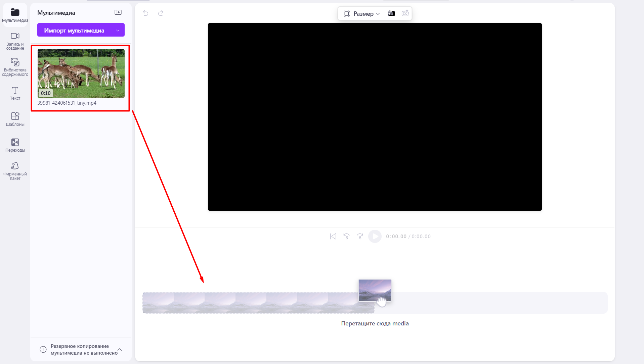
Task: Click the Импорт мультимедиа button
Action: pos(74,30)
